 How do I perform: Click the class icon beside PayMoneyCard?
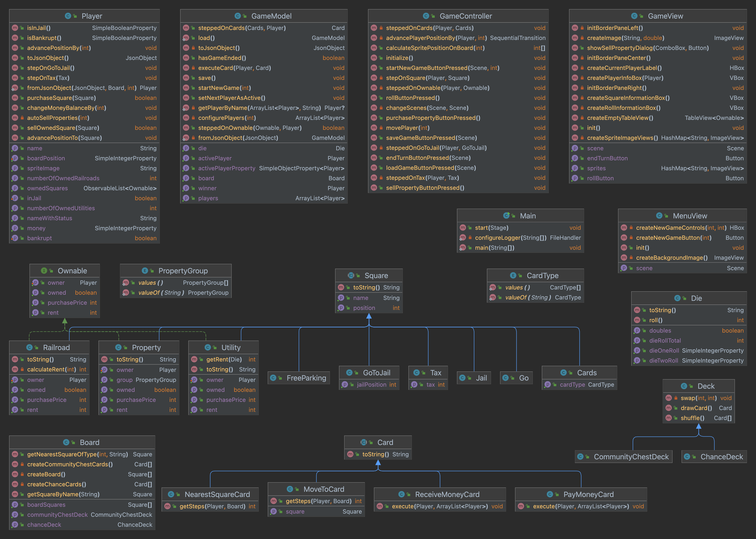pos(550,494)
